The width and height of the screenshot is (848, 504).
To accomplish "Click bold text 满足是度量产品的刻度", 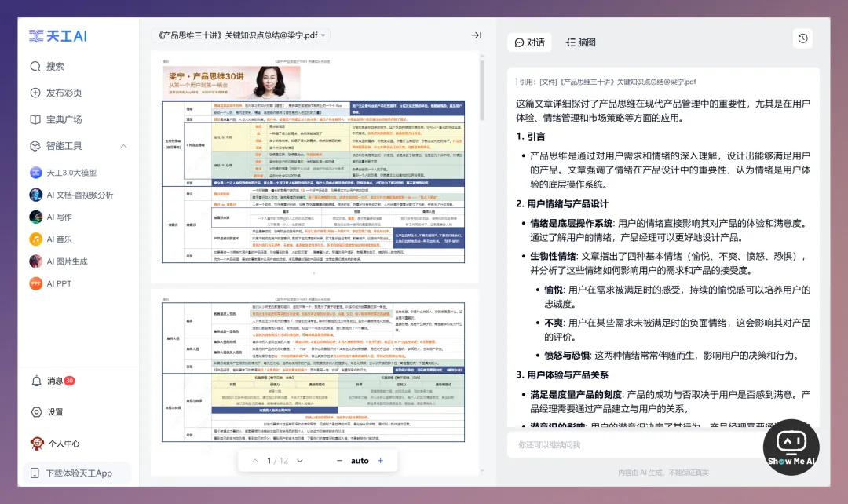I will [576, 395].
